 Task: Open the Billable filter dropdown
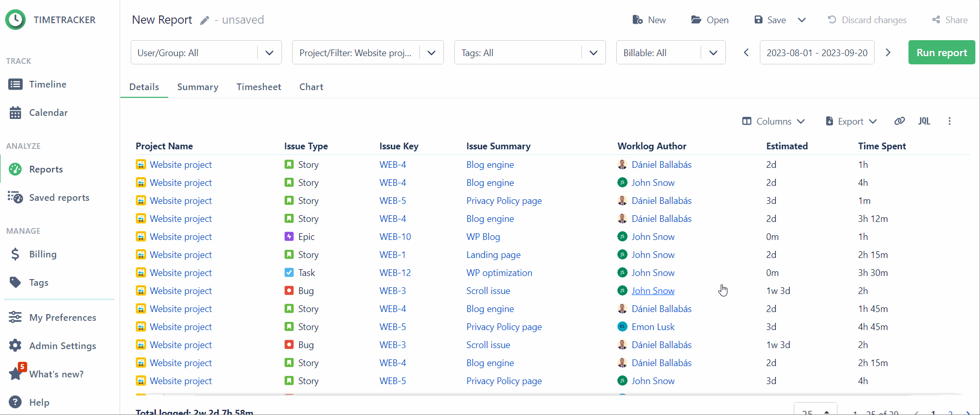pyautogui.click(x=671, y=53)
